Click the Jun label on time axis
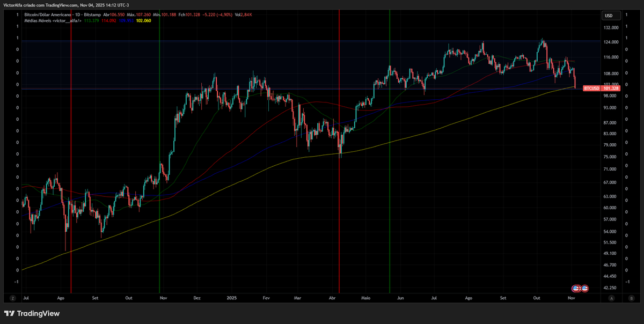This screenshot has width=644, height=324. (399, 298)
